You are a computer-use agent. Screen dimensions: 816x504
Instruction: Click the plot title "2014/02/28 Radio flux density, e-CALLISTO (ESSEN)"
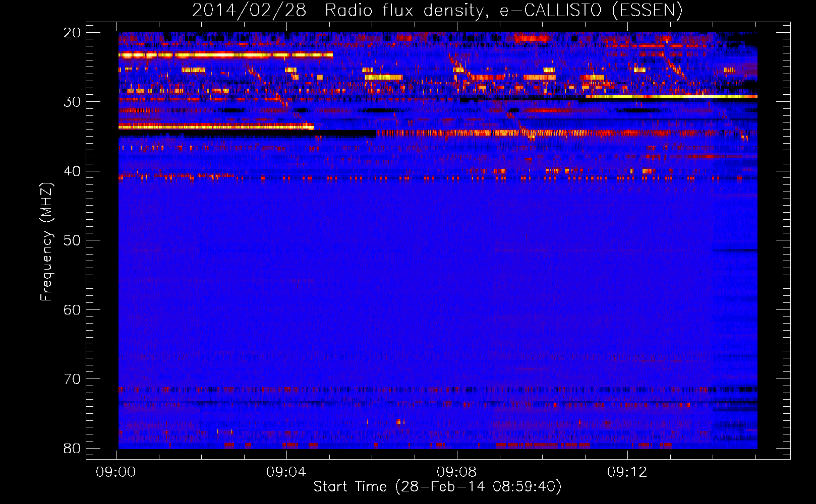coord(437,11)
